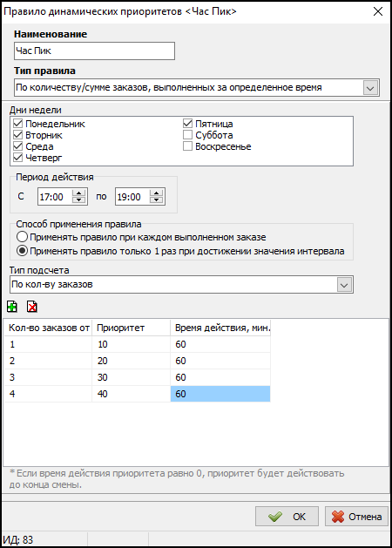Click the 'Время действия, мин.' column header

[220, 328]
